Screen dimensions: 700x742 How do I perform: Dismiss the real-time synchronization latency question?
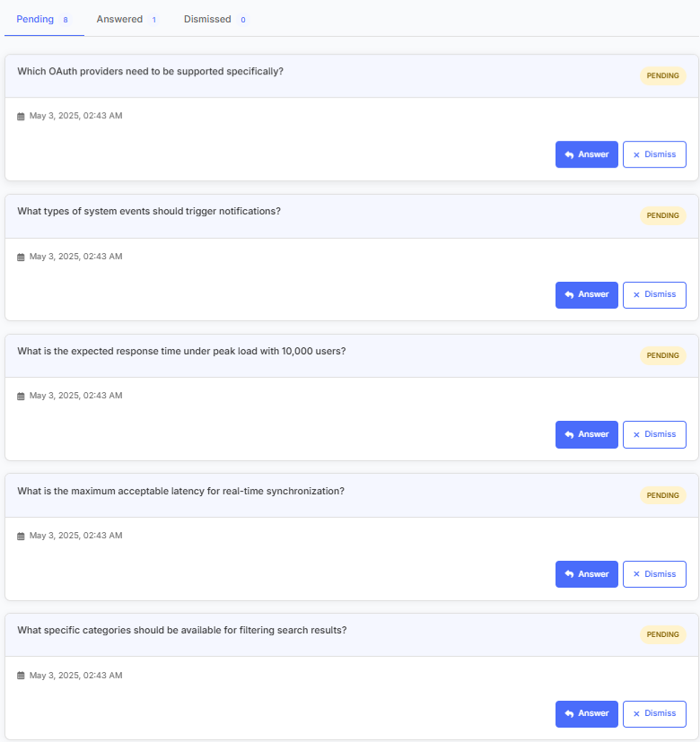tap(654, 574)
